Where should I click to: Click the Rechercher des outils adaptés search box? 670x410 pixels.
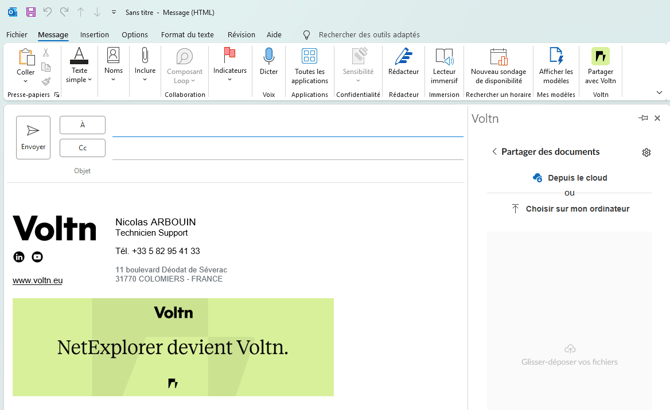click(369, 35)
